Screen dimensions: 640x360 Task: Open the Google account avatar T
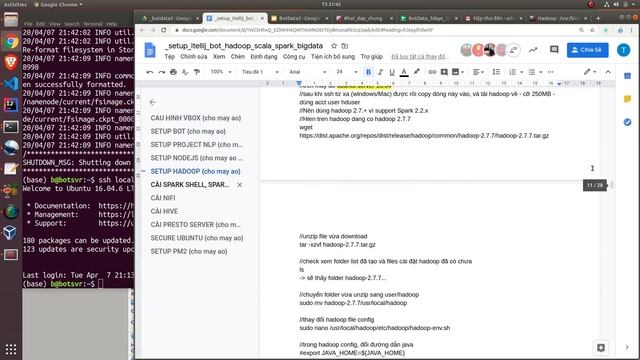(623, 50)
